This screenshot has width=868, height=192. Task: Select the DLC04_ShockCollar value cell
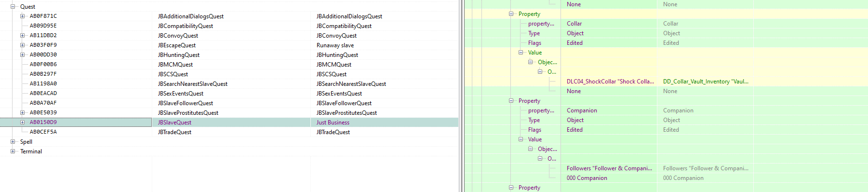(x=610, y=82)
